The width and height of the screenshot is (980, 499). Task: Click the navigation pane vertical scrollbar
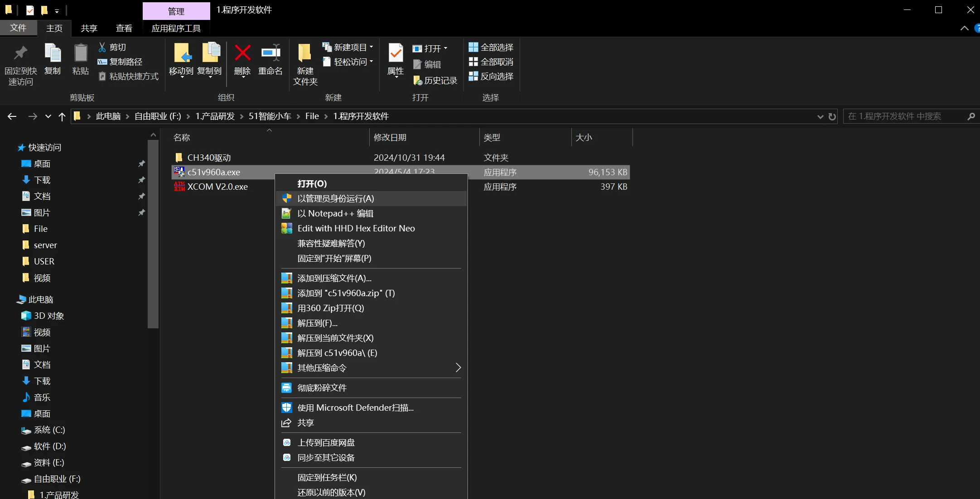[153, 233]
